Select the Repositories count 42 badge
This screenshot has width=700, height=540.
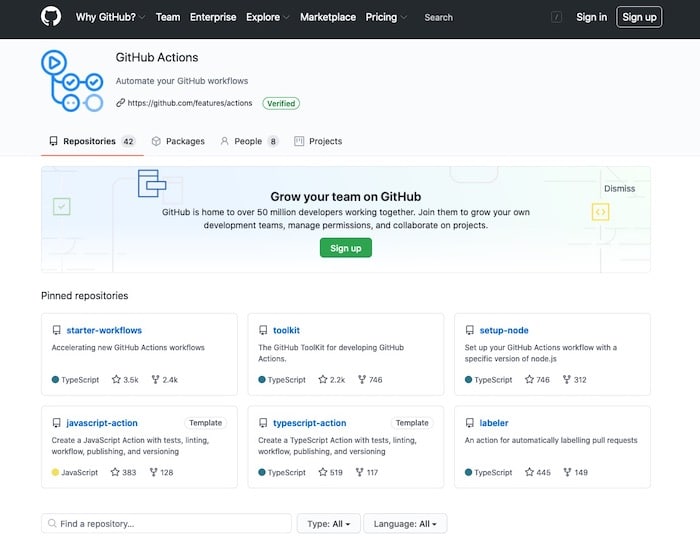point(129,141)
